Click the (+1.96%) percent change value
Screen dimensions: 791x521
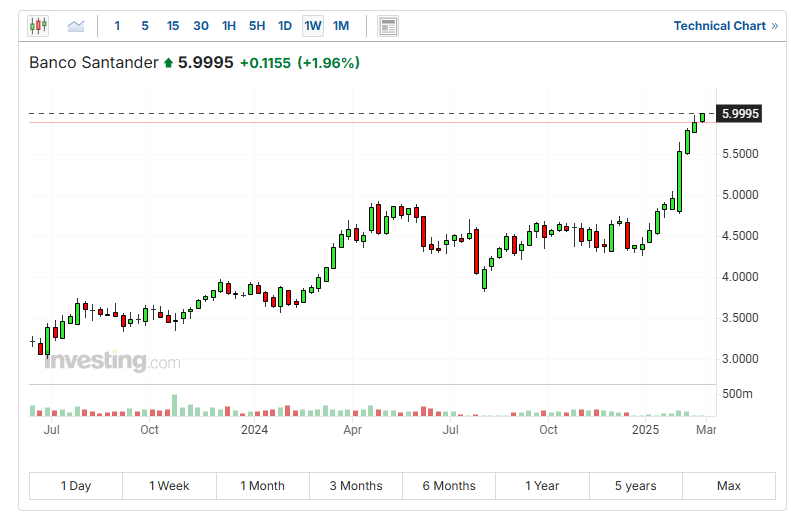(328, 63)
